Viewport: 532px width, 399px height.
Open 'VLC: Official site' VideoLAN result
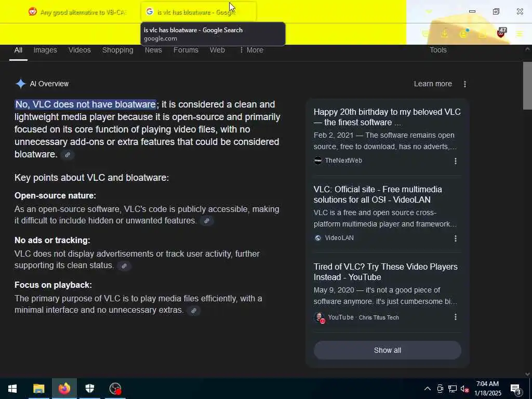coord(378,194)
